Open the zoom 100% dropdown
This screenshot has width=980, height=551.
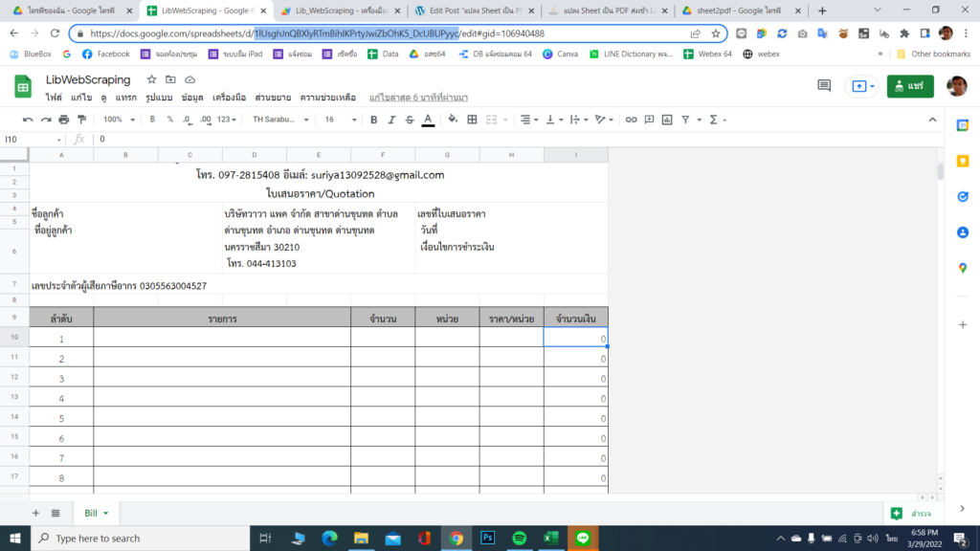[118, 120]
